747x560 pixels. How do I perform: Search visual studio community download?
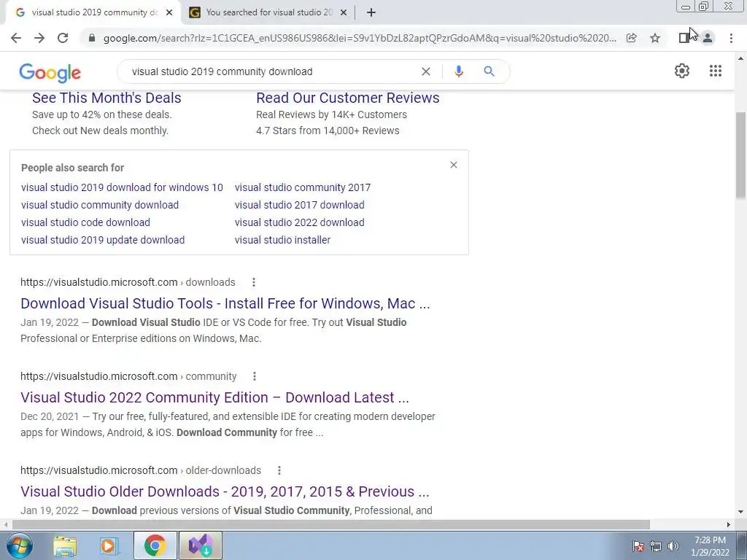pyautogui.click(x=100, y=205)
